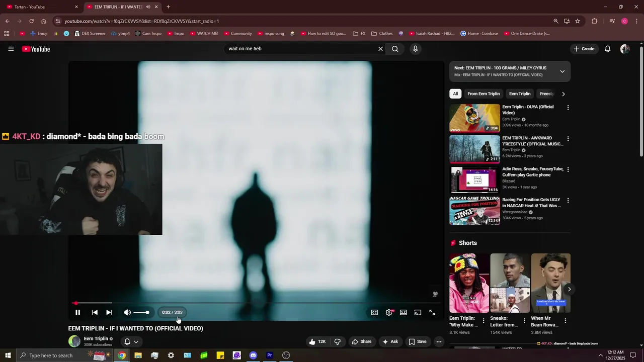Image resolution: width=644 pixels, height=362 pixels.
Task: Open YouTube notifications bell
Action: (608, 49)
